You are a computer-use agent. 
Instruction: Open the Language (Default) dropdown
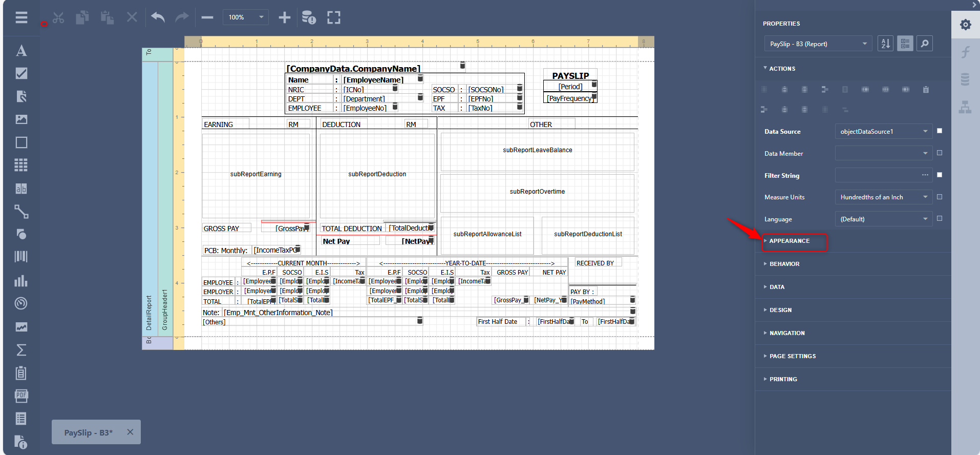(883, 219)
